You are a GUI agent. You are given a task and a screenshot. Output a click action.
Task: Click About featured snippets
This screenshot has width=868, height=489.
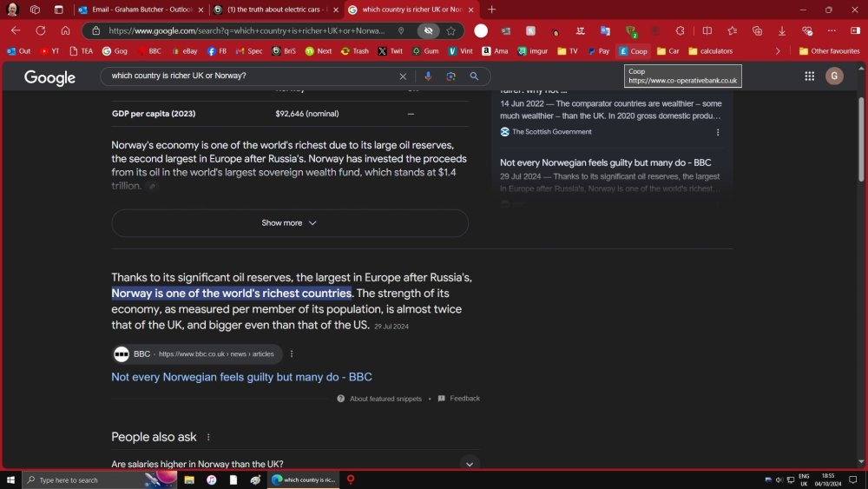tap(379, 399)
